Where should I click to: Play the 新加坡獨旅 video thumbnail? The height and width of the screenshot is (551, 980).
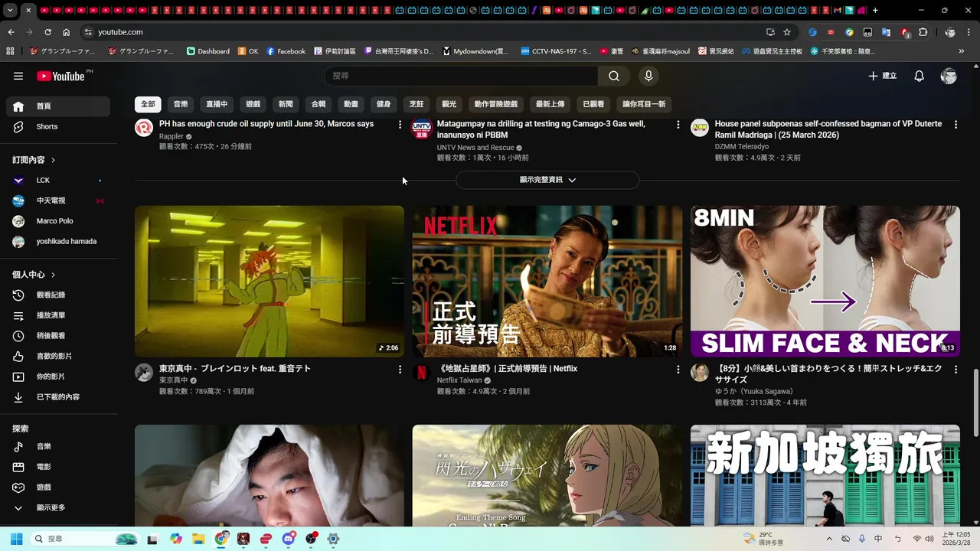coord(825,475)
